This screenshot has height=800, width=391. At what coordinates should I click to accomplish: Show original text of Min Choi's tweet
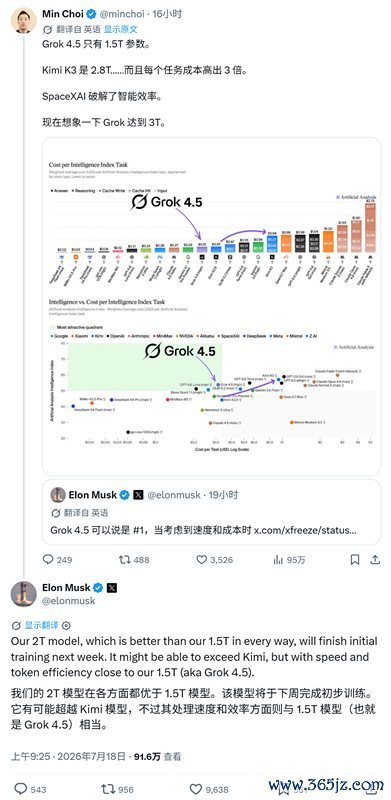click(120, 30)
